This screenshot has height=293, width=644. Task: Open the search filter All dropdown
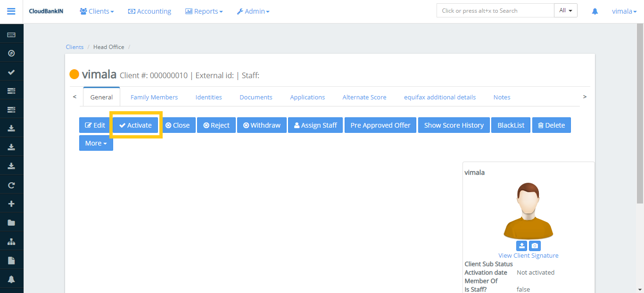coord(565,10)
